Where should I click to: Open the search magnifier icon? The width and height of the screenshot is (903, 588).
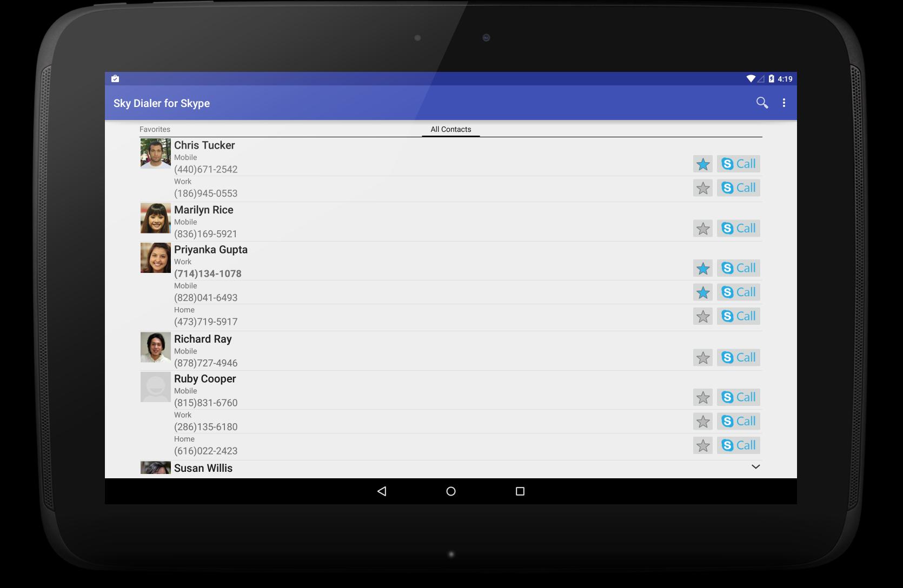762,103
